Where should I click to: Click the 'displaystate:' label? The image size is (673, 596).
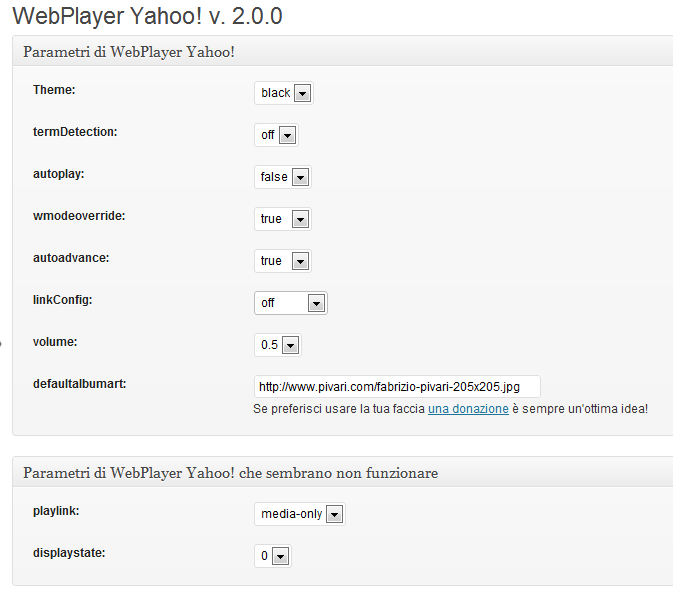(69, 553)
